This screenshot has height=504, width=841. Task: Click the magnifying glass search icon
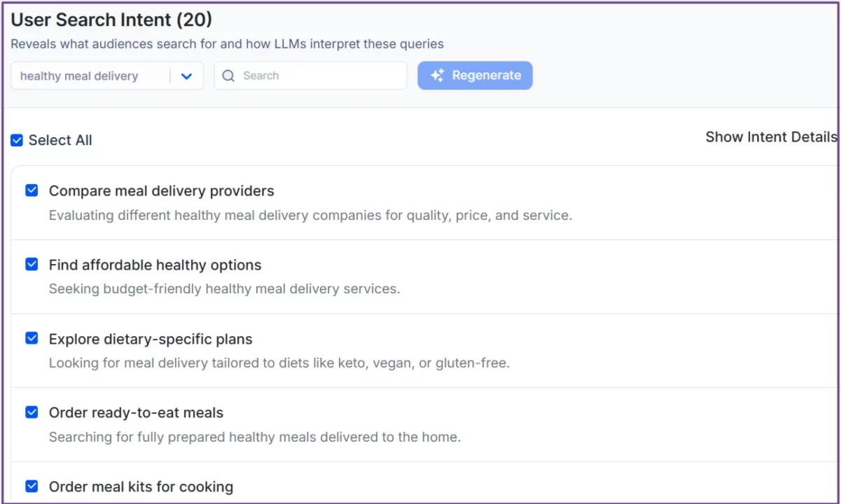228,75
